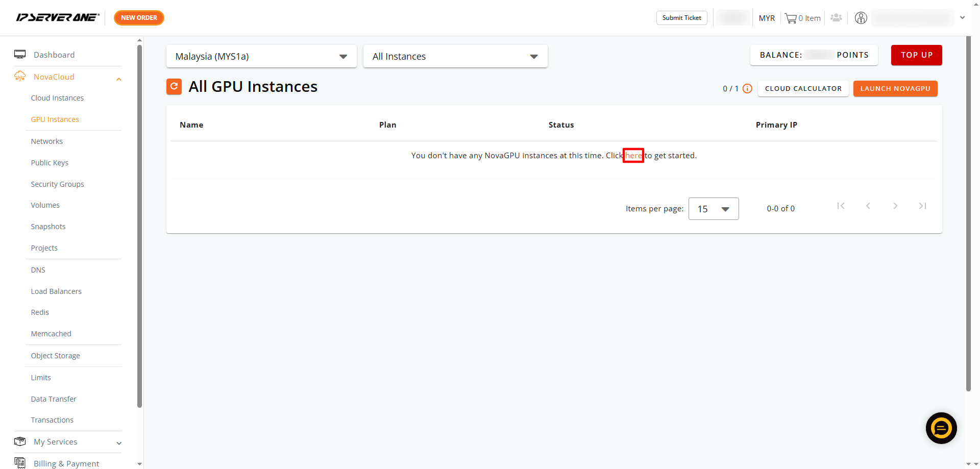The height and width of the screenshot is (469, 980).
Task: Open Load Balancers in sidebar
Action: [x=56, y=291]
